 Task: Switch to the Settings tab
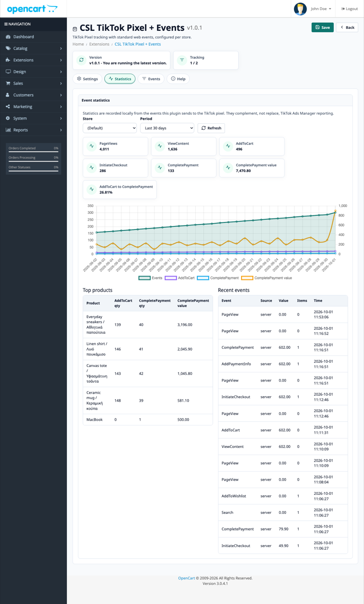coord(88,79)
